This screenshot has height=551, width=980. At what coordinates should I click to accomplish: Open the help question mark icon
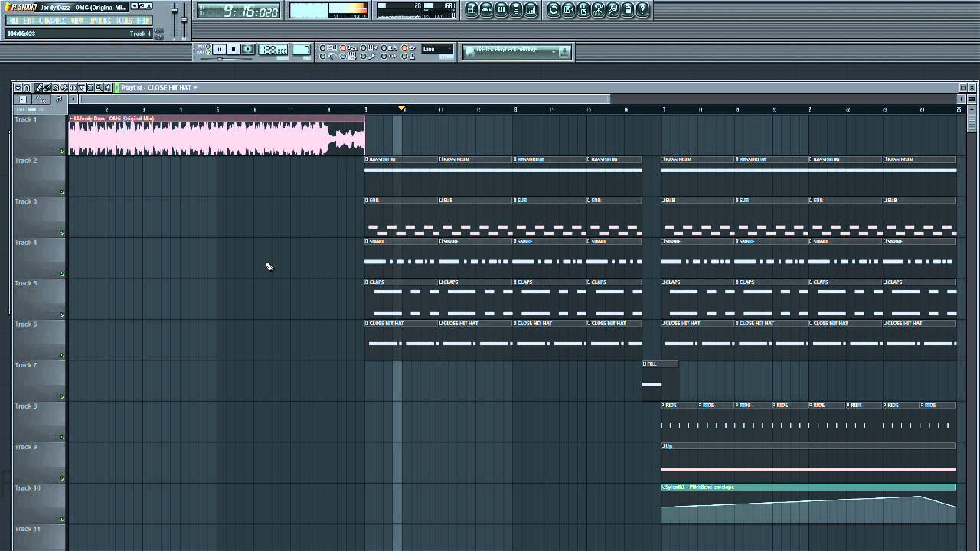coord(642,9)
